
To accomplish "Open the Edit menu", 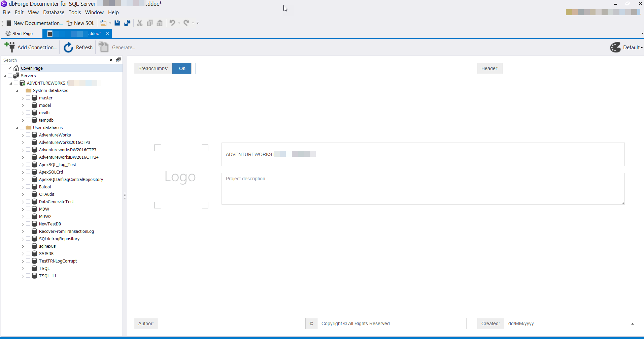I will click(x=19, y=12).
